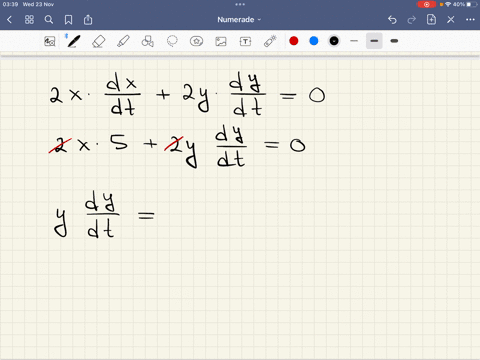The width and height of the screenshot is (480, 360).
Task: Select the thickest stroke width
Action: (394, 41)
